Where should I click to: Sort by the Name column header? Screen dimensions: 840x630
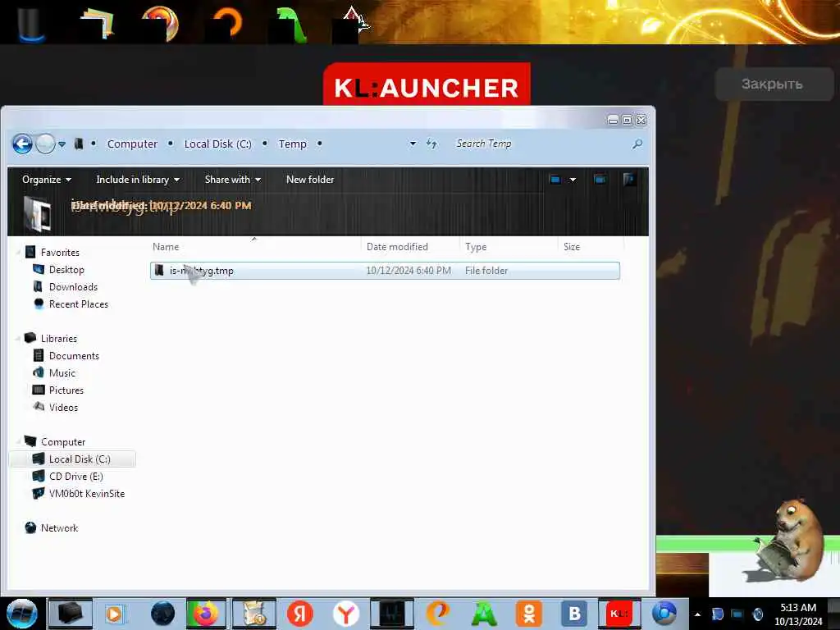(x=255, y=246)
